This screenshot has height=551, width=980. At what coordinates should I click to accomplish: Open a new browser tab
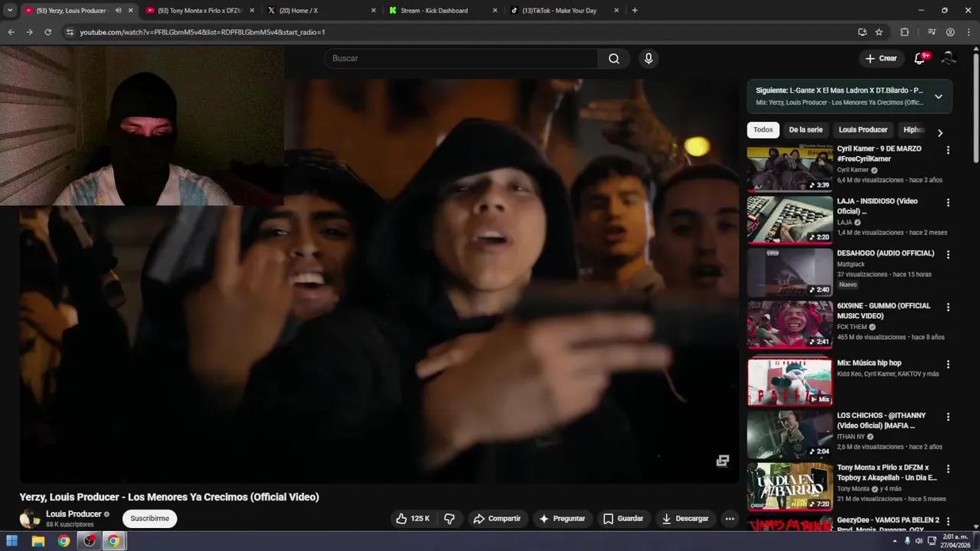coord(635,10)
